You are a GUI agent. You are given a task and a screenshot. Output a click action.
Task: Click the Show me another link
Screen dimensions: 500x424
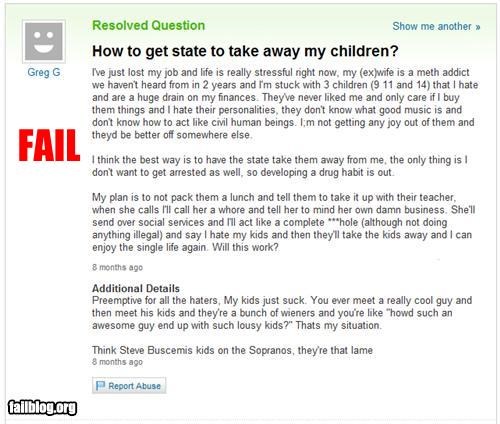436,26
